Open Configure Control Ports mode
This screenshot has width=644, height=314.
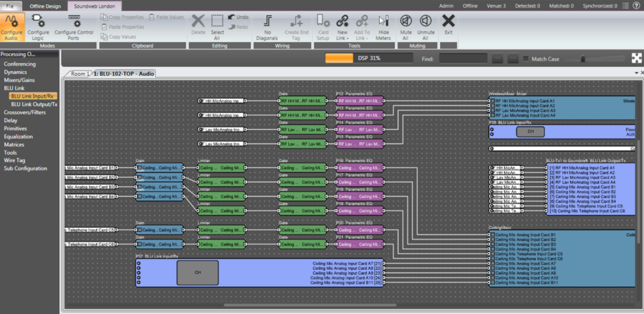[x=74, y=27]
